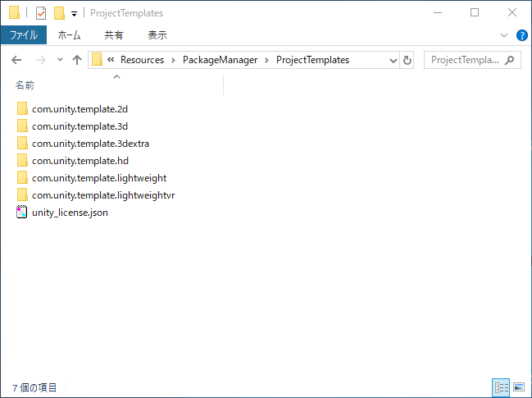Click the ProjectTemplates search box
The width and height of the screenshot is (532, 398).
[472, 60]
